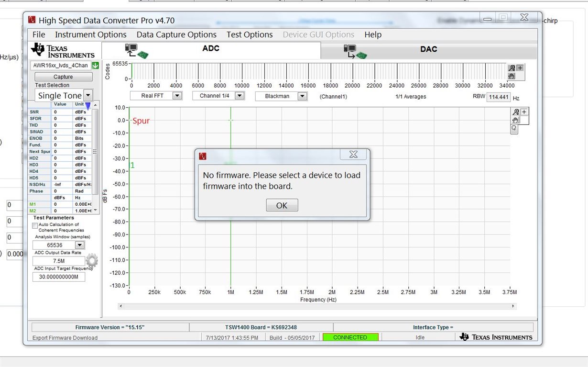Screen dimensions: 588x367
Task: Click the gear icon beside ADC Output Data Rate
Action: 92,260
